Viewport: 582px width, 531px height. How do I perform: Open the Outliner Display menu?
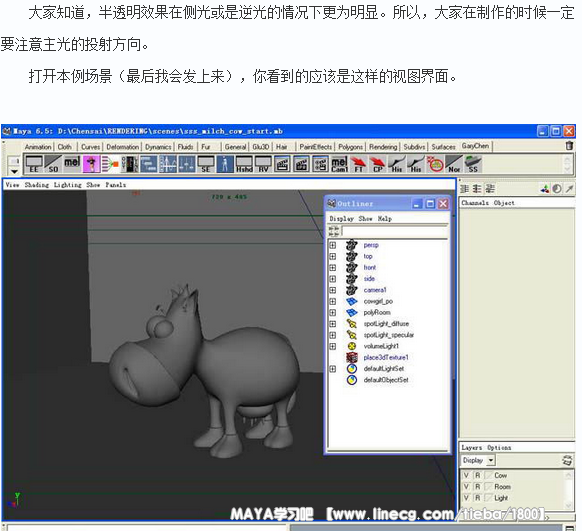click(341, 219)
